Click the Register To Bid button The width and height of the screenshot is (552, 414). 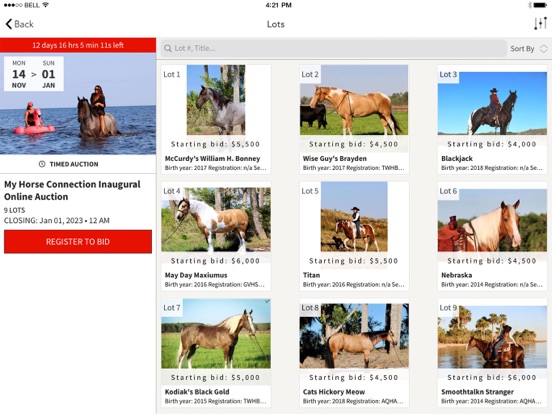pos(78,242)
